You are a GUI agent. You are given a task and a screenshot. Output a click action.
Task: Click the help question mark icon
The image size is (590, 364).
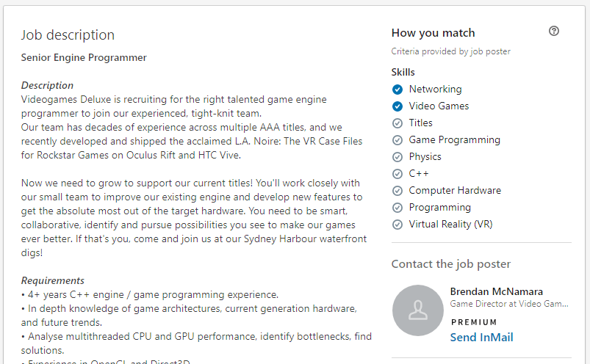pos(554,31)
